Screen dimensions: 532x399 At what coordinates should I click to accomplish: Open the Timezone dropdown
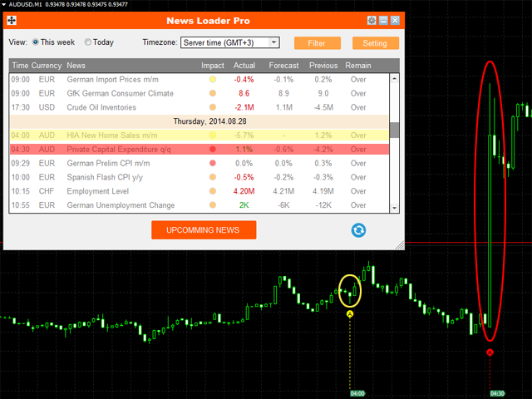[x=230, y=42]
